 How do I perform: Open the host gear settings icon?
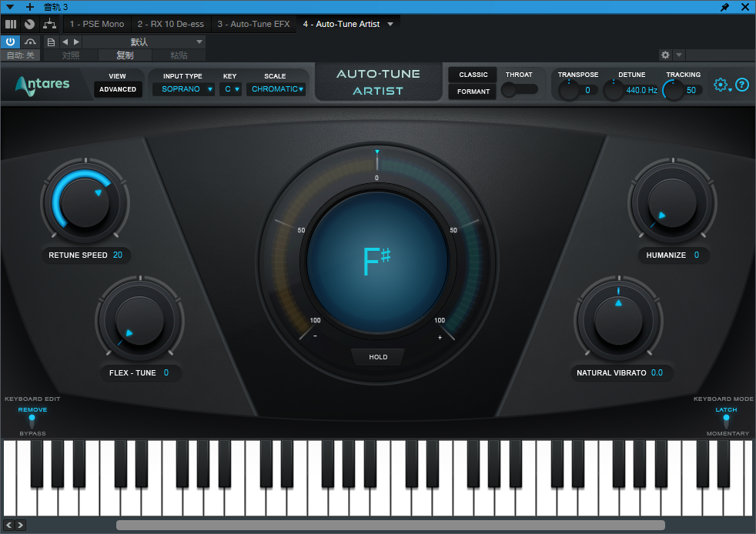[665, 55]
